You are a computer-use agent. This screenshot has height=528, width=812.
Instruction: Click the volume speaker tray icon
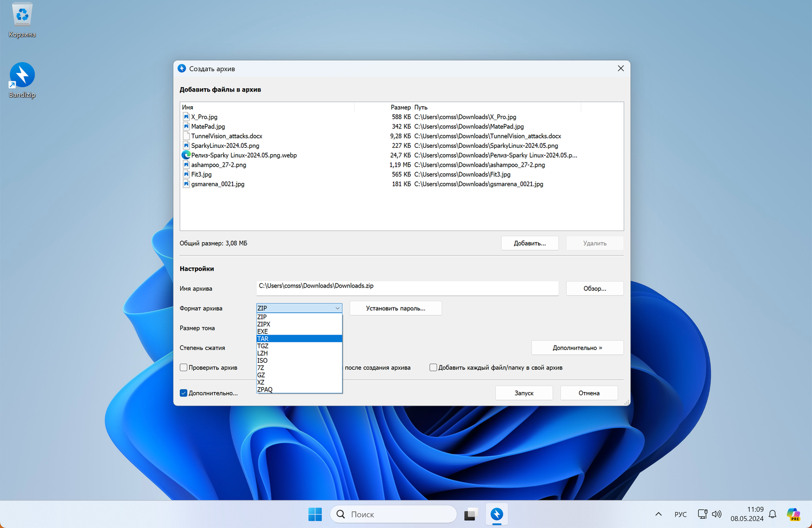(717, 514)
